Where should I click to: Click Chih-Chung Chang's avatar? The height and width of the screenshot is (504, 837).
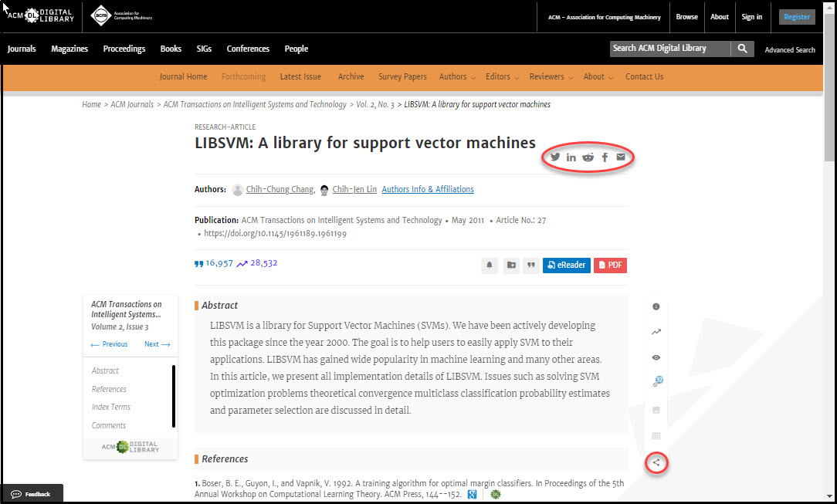point(238,190)
